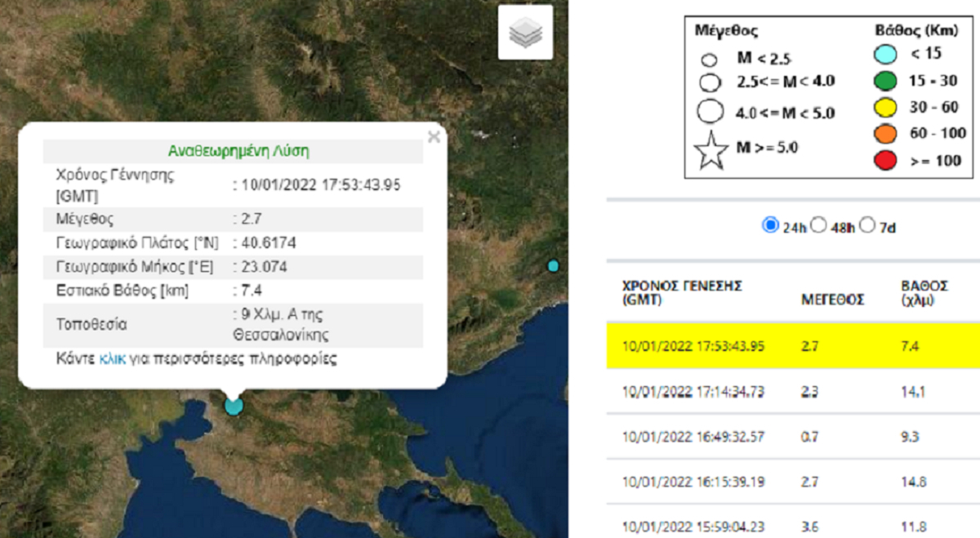The height and width of the screenshot is (538, 980).
Task: Click the star icon for M >= 5.0
Action: click(x=710, y=152)
